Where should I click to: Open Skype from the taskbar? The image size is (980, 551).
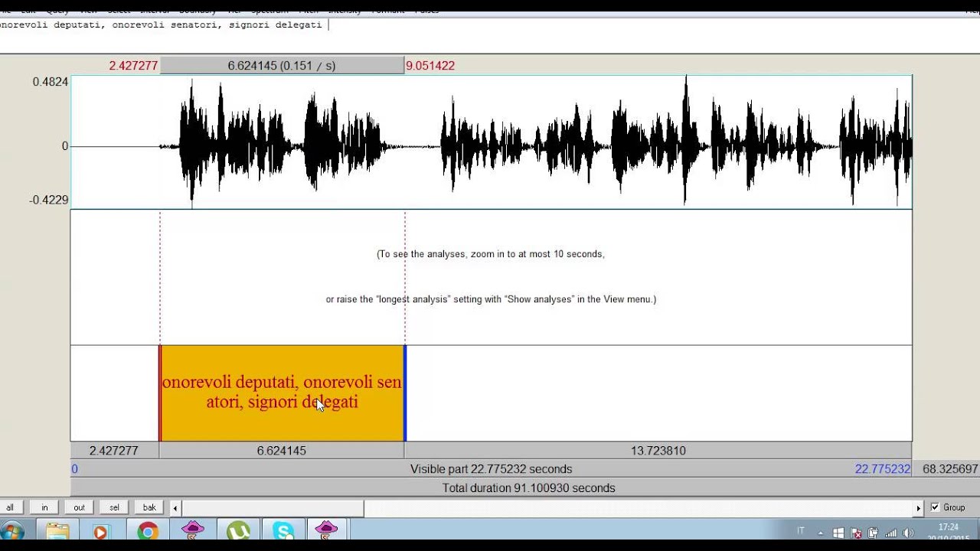tap(283, 530)
